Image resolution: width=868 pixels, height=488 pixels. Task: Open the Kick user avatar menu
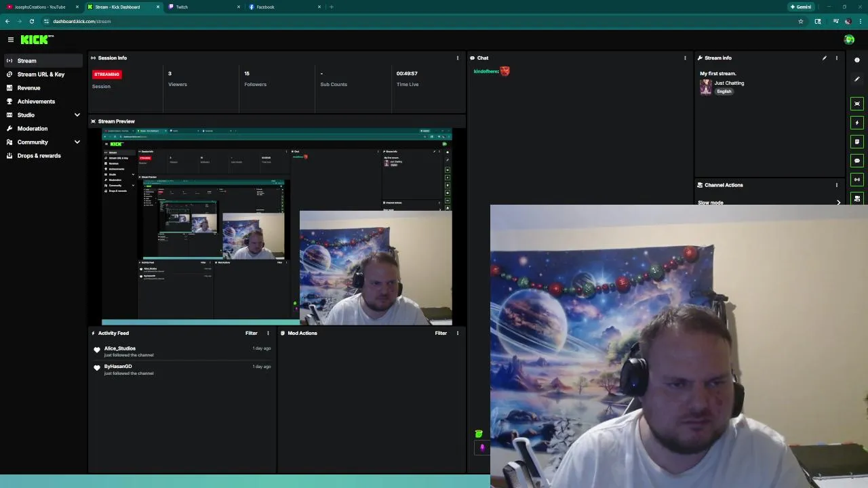[849, 40]
